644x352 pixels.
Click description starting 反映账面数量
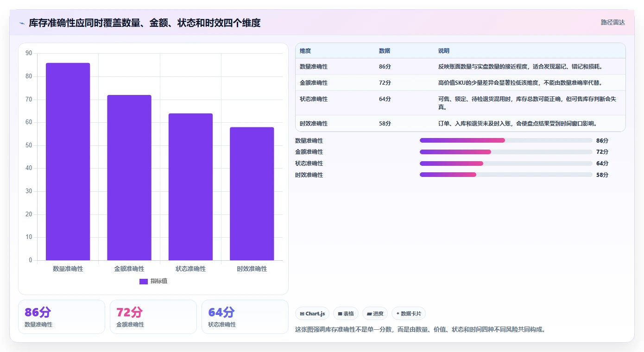520,67
